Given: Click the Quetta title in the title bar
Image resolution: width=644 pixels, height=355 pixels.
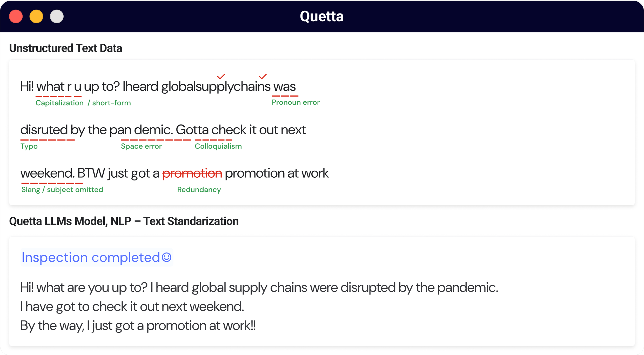Looking at the screenshot, I should pyautogui.click(x=321, y=17).
